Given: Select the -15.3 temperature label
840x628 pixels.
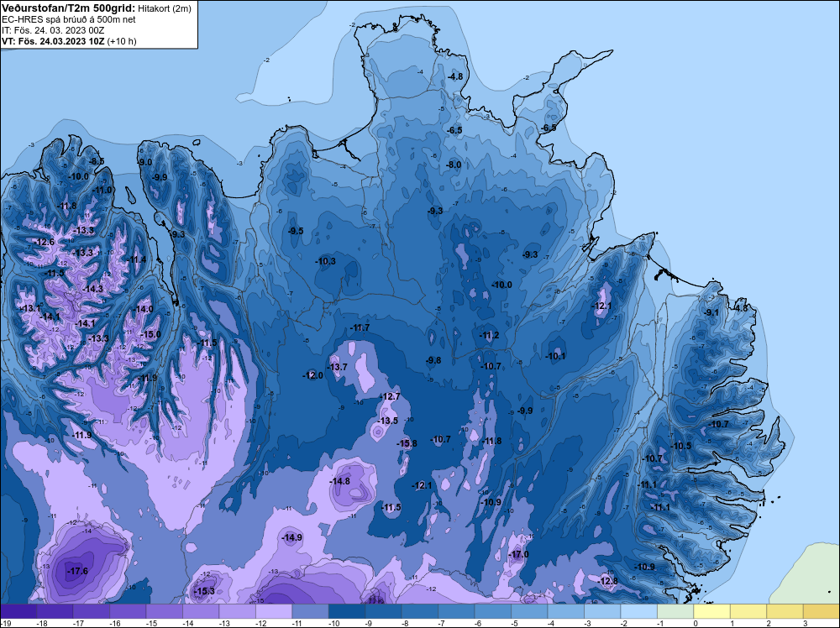Looking at the screenshot, I should (204, 591).
